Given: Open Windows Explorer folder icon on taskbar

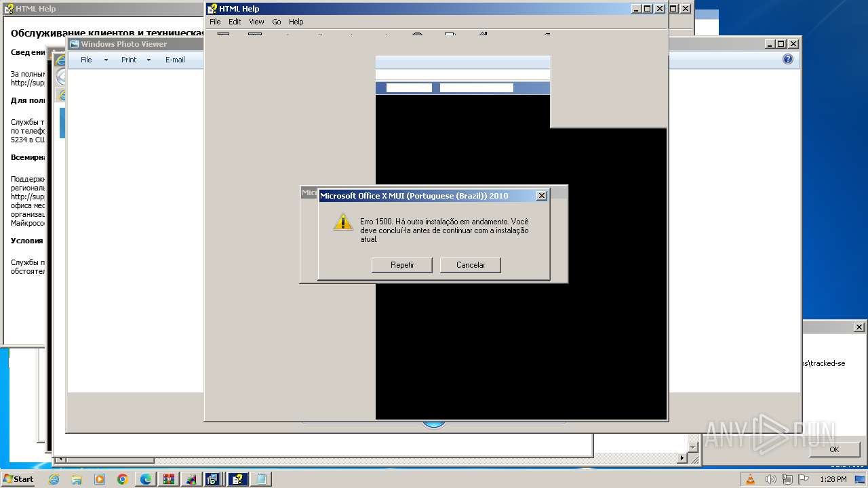Looking at the screenshot, I should 77,479.
